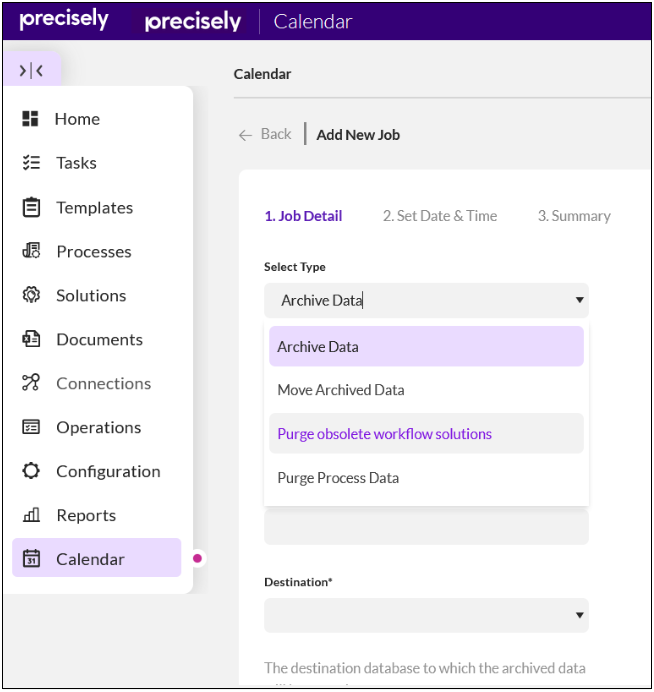
Task: Expand the Destination dropdown arrow
Action: tap(579, 615)
